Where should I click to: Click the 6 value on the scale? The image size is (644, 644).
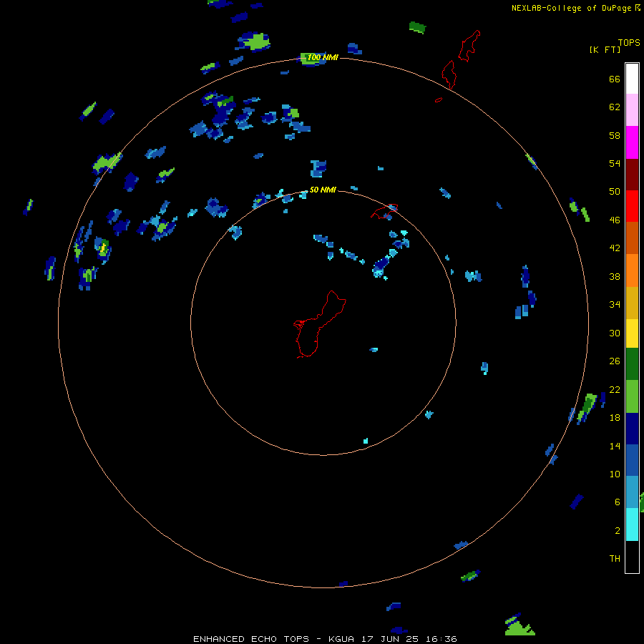pyautogui.click(x=618, y=502)
